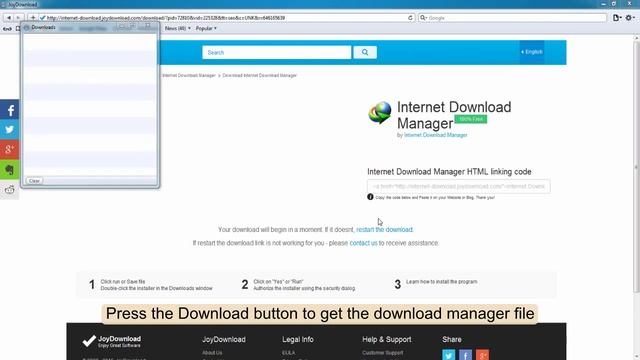Click the 'Learn how to install the program' text
This screenshot has height=360, width=640.
(441, 282)
